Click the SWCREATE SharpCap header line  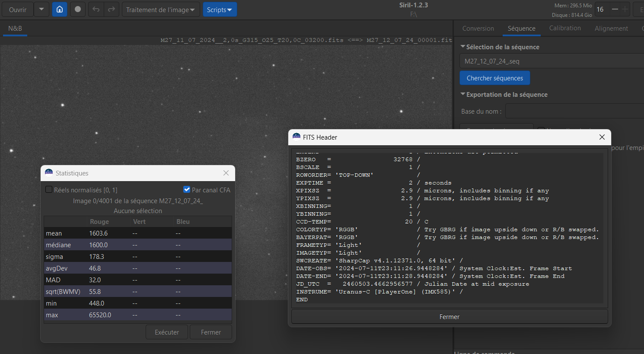(x=379, y=261)
